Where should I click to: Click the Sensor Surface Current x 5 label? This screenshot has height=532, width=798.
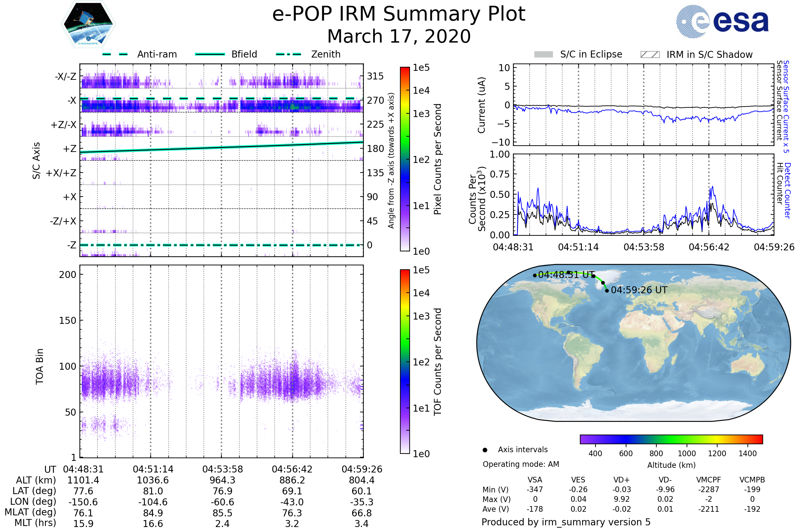(x=786, y=106)
